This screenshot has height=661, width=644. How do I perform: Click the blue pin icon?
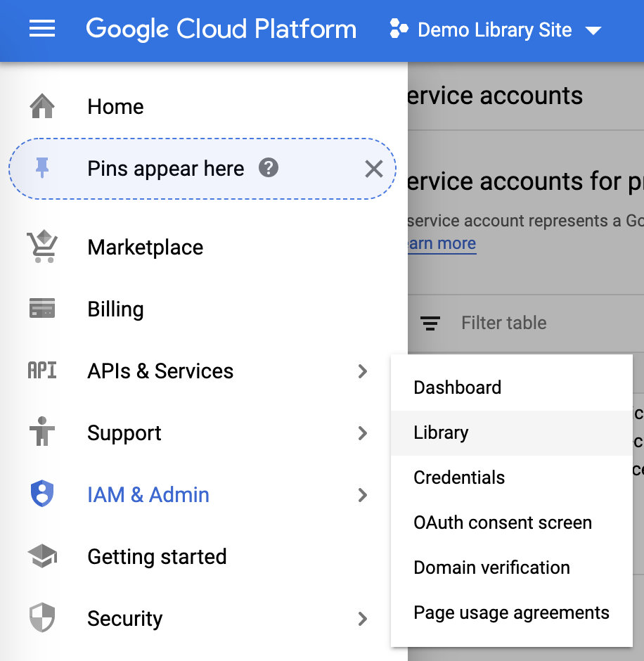pos(42,168)
